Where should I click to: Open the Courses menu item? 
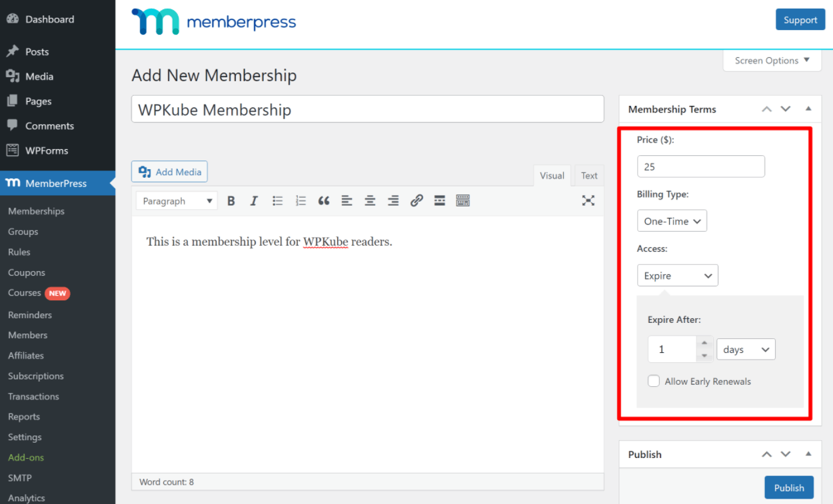pos(25,293)
